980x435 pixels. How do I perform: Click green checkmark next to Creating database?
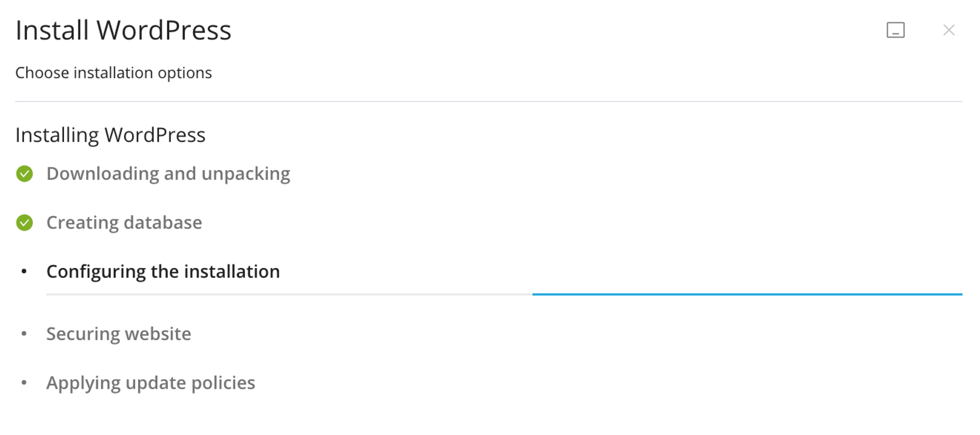pos(24,223)
